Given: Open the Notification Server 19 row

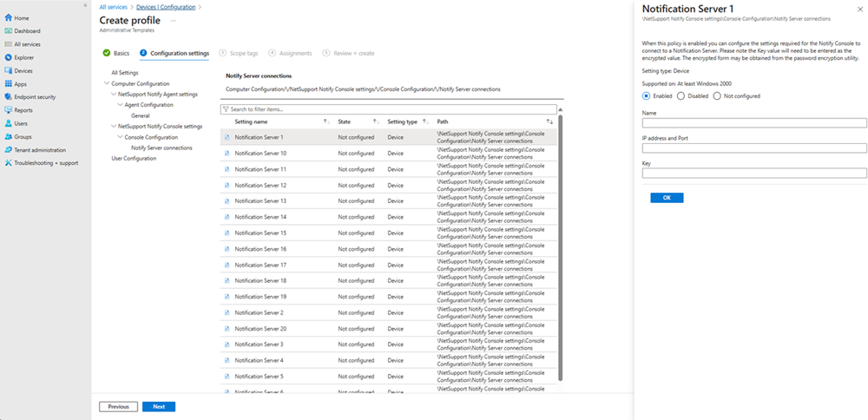Looking at the screenshot, I should pyautogui.click(x=389, y=297).
